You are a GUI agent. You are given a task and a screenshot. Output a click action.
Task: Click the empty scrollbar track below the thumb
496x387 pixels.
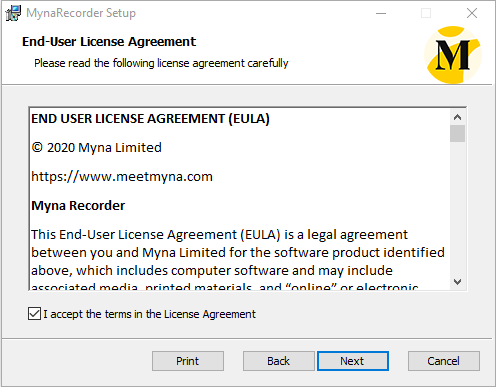[x=457, y=208]
